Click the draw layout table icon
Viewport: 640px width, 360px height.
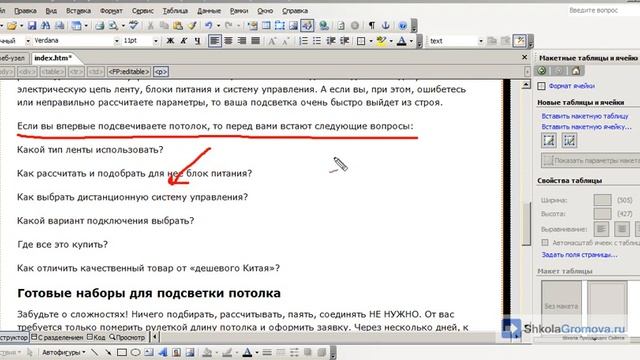(x=549, y=141)
